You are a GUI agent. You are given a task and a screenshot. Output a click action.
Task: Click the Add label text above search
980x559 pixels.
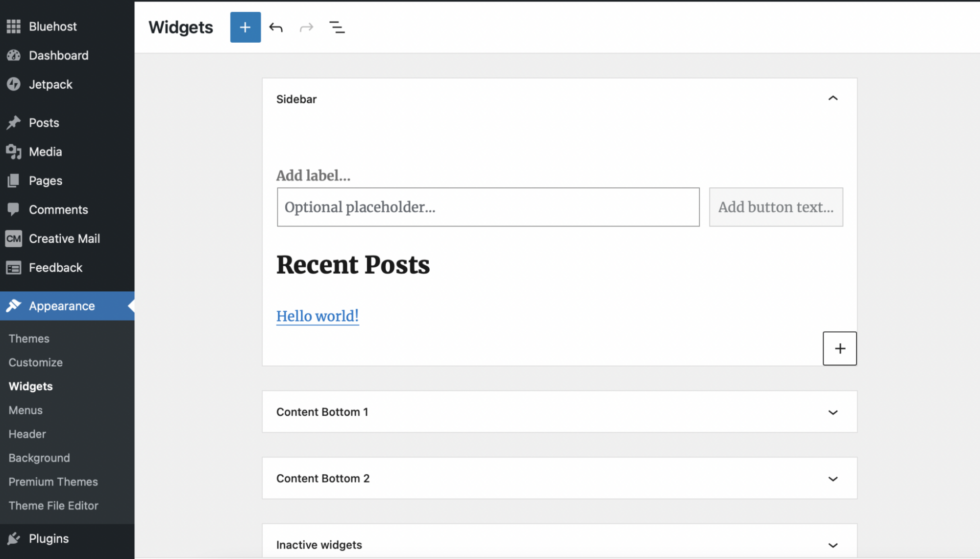tap(314, 176)
